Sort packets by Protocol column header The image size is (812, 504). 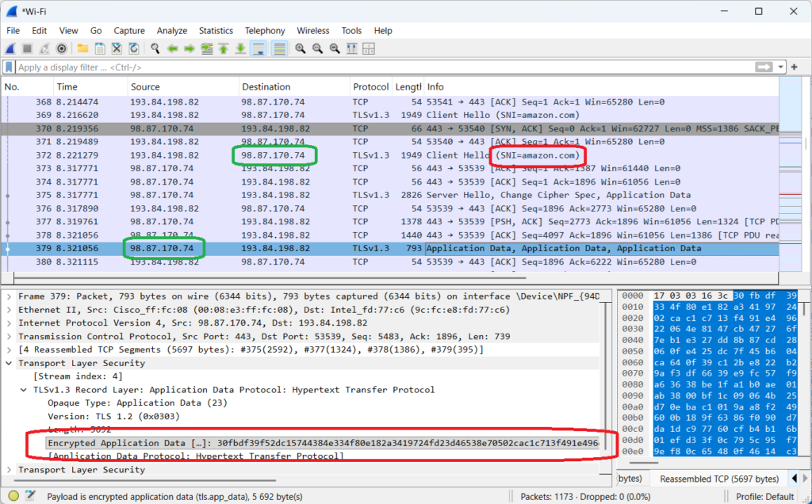[370, 87]
